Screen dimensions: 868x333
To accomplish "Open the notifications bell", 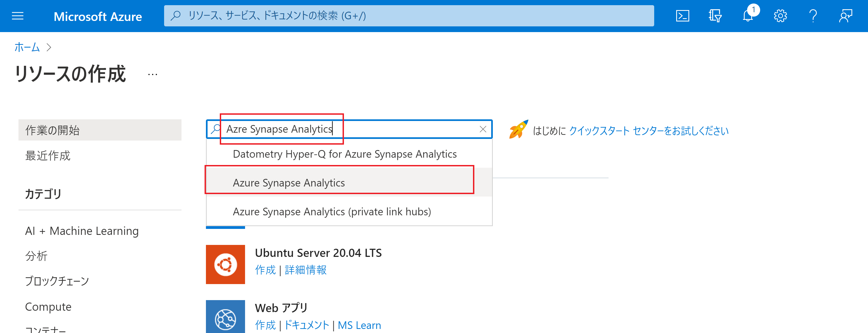I will point(748,16).
